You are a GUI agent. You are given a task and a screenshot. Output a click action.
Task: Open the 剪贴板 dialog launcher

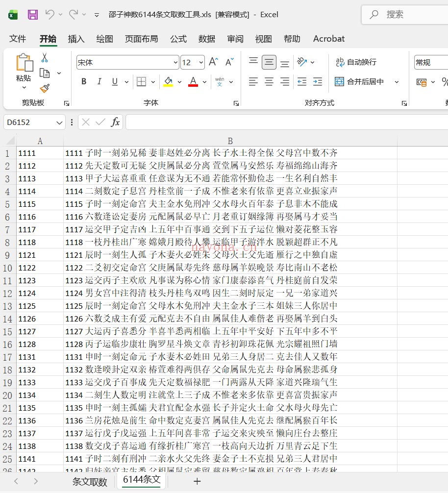point(67,103)
